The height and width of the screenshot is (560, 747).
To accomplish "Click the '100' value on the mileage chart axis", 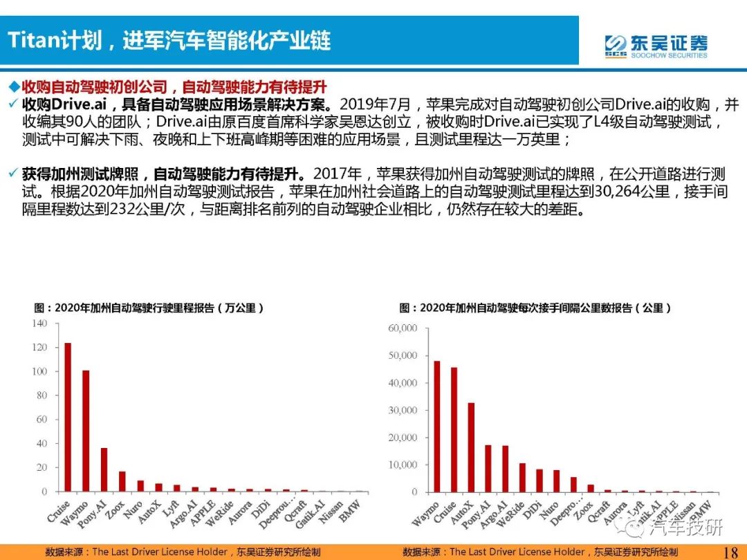I will coord(39,371).
